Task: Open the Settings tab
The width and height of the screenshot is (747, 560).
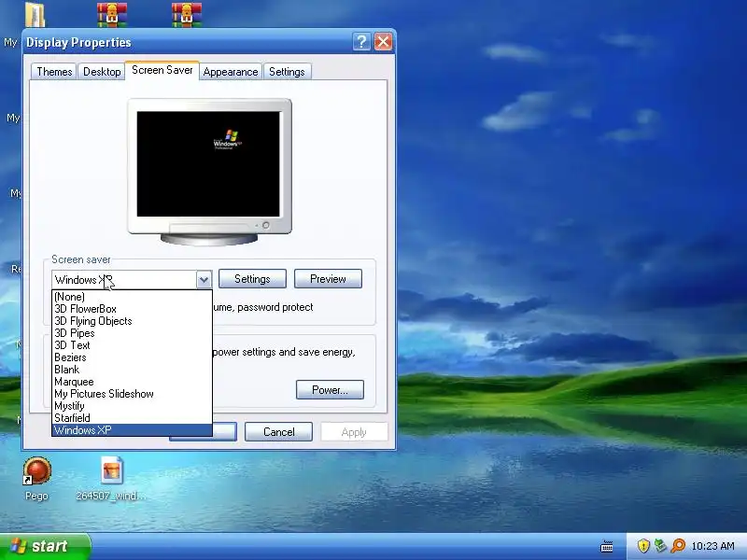Action: [287, 72]
